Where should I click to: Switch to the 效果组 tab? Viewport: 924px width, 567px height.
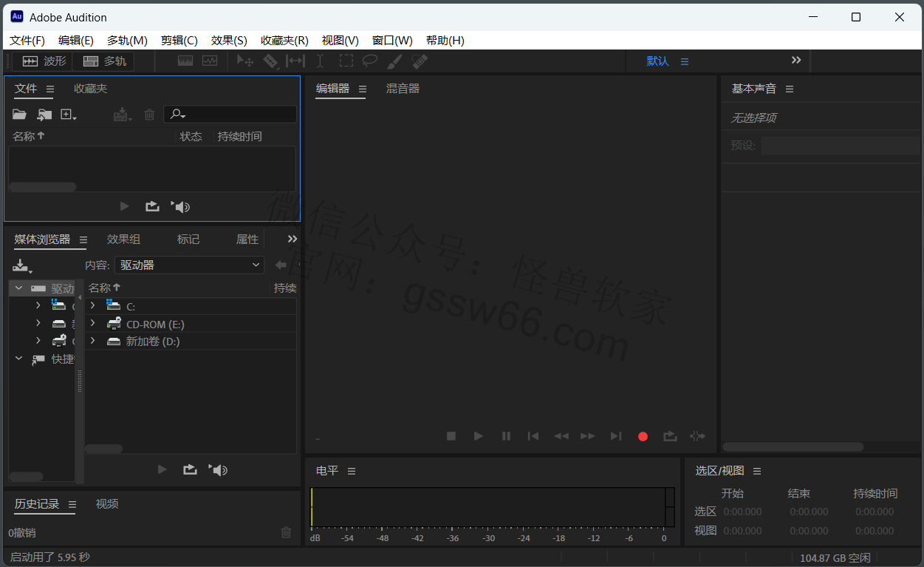tap(123, 239)
